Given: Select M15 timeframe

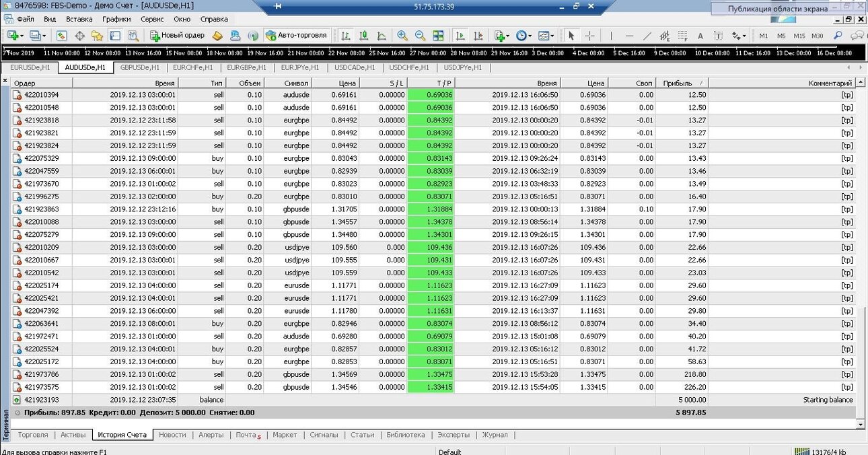Looking at the screenshot, I should point(799,36).
